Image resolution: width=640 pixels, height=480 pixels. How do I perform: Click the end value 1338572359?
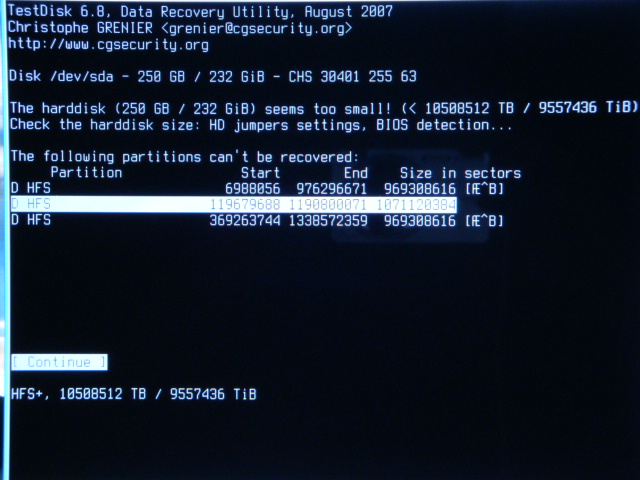(328, 220)
